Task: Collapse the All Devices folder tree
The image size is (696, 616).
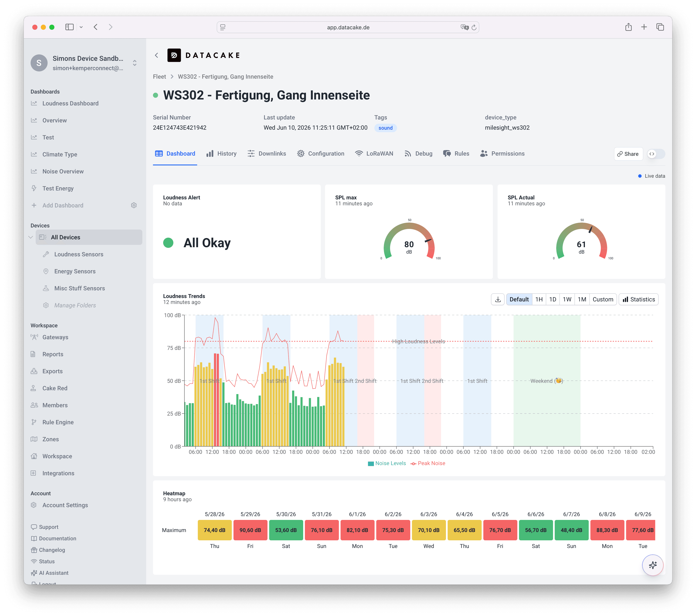Action: 31,237
